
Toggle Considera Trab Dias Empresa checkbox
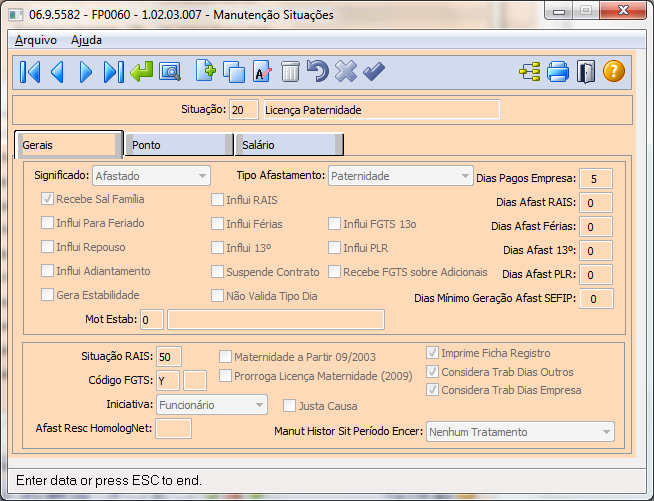click(433, 390)
